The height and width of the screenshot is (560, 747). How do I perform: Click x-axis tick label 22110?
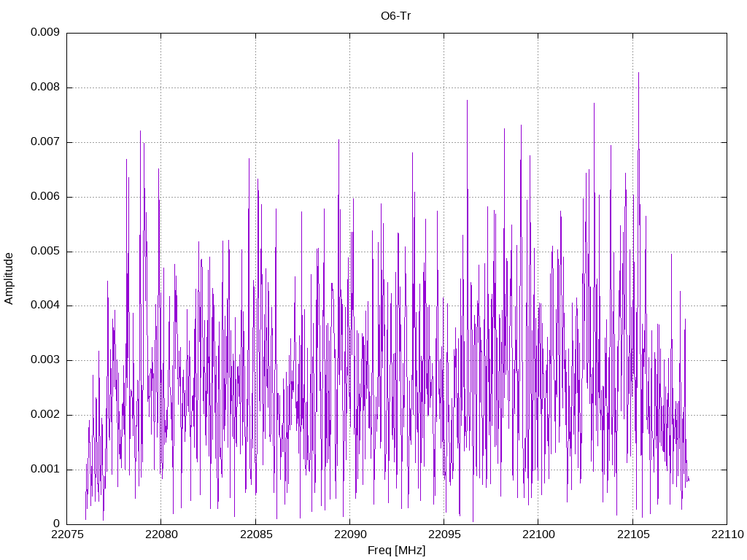coord(727,534)
